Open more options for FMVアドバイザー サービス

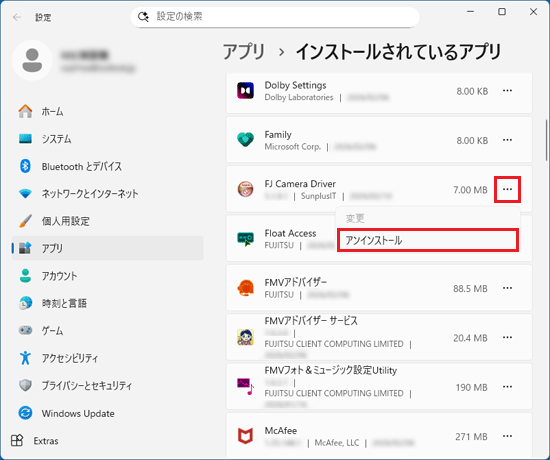pos(507,338)
